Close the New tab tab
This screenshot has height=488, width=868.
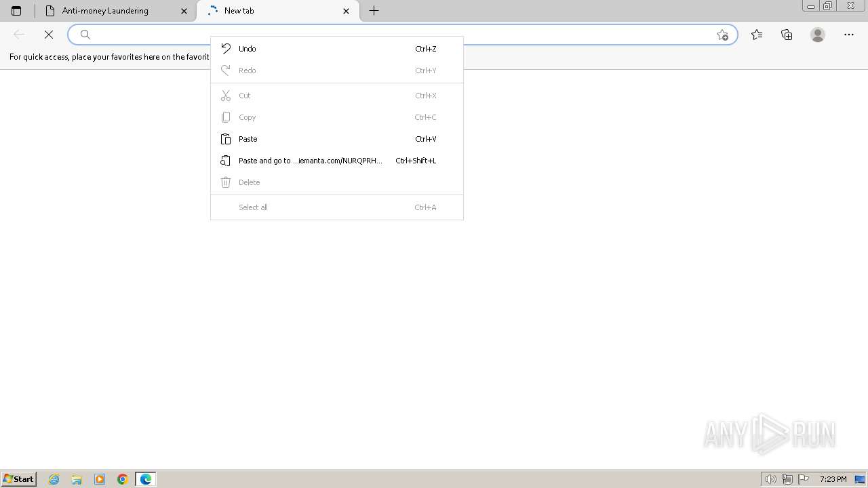click(x=347, y=11)
